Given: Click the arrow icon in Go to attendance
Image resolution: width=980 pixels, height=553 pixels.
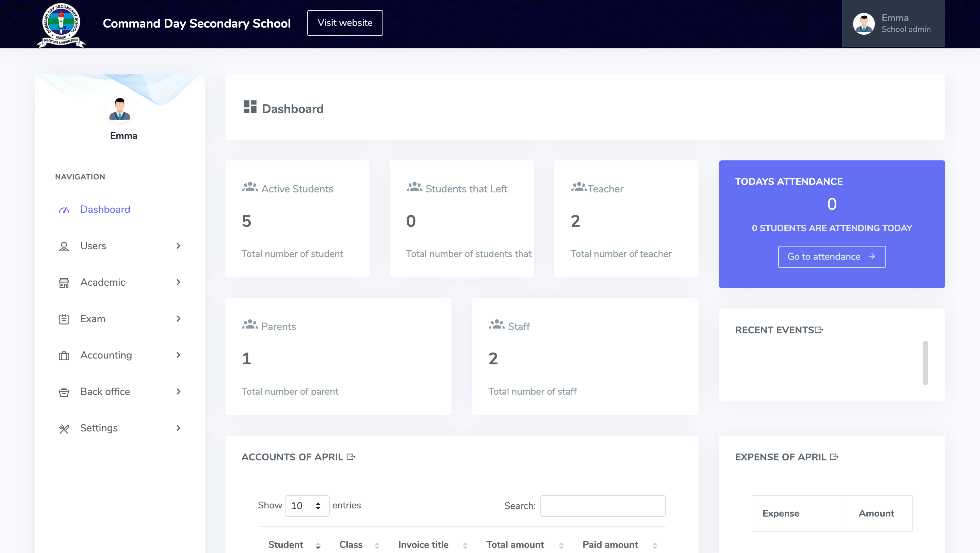Looking at the screenshot, I should coord(871,256).
